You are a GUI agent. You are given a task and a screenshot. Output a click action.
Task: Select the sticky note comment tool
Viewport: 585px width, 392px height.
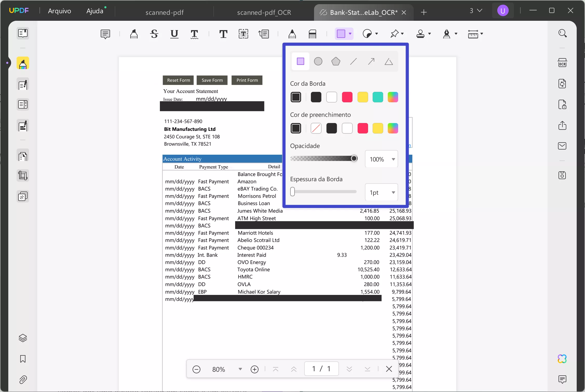105,34
